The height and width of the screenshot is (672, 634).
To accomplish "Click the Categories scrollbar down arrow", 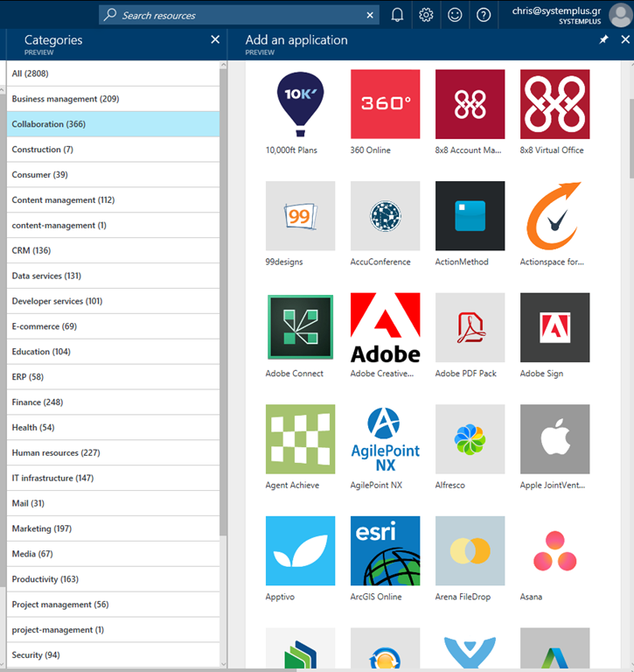I will [x=223, y=664].
